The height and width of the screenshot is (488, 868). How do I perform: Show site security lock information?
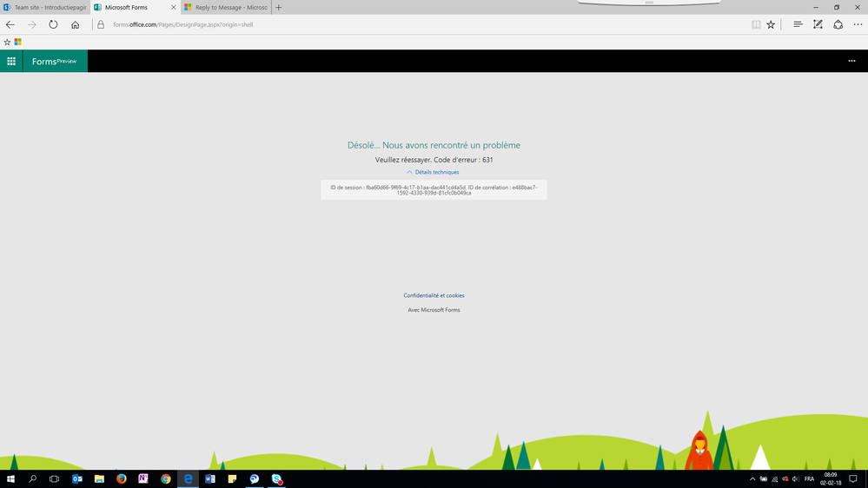101,24
